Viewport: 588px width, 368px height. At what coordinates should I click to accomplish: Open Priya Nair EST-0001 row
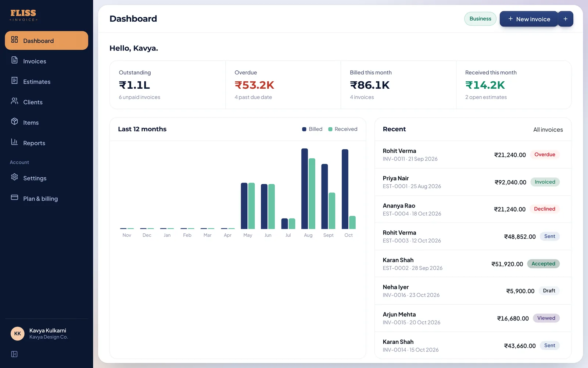click(x=473, y=182)
